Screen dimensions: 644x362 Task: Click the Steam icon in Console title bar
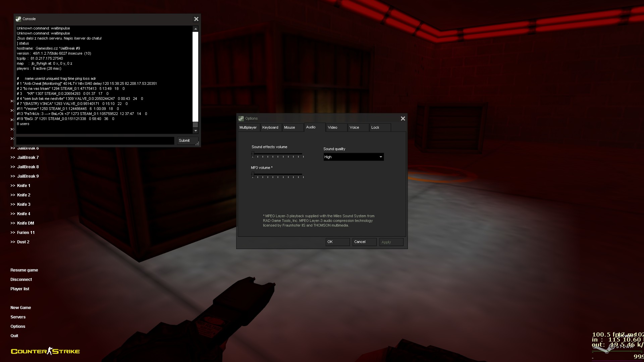point(18,19)
